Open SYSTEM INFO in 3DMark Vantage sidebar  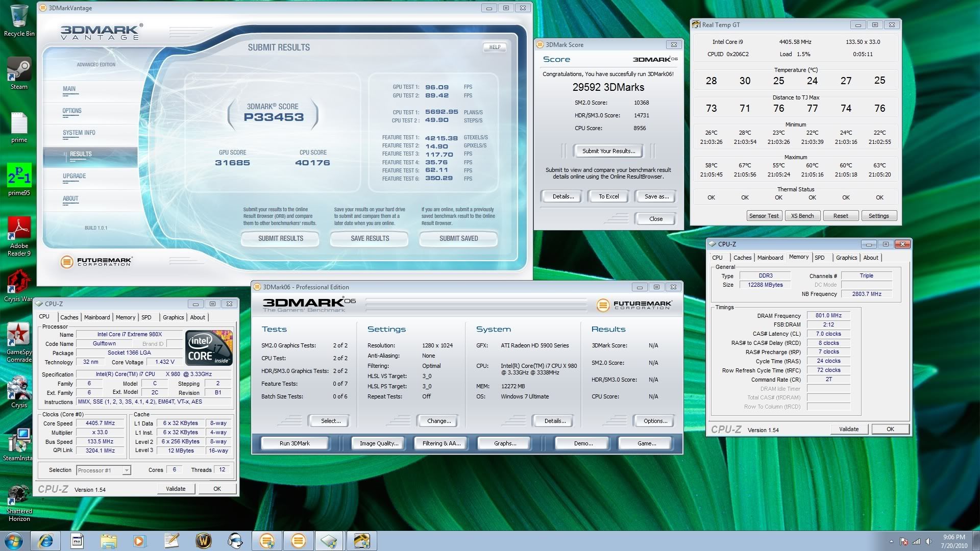pos(79,133)
